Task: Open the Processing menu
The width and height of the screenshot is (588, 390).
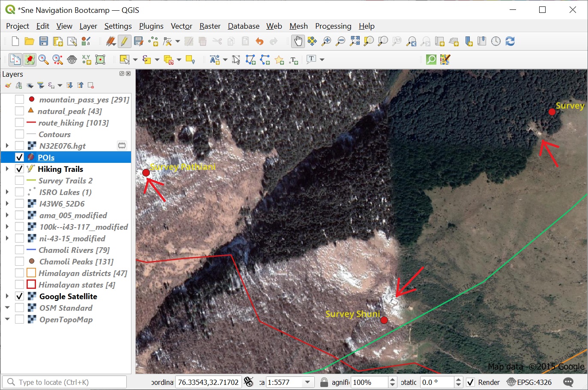Action: coord(333,26)
